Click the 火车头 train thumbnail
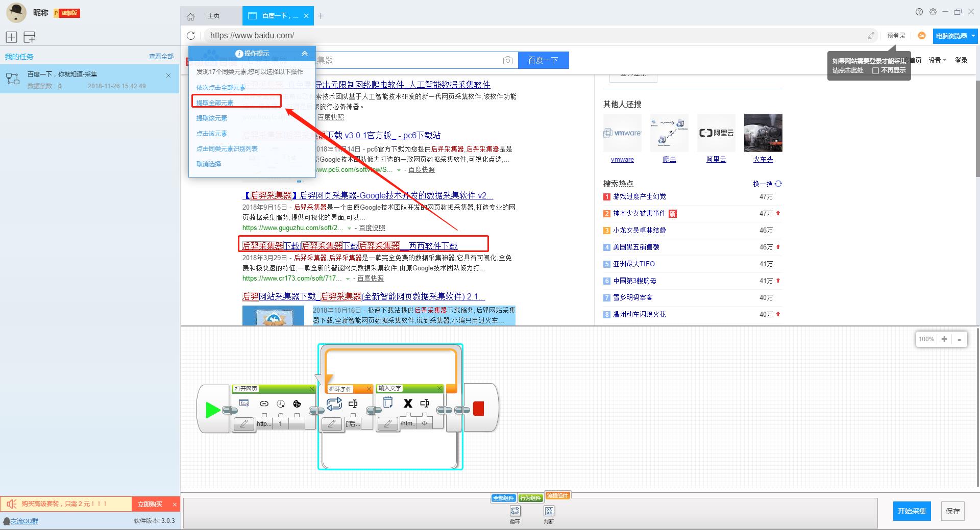This screenshot has width=980, height=530. coord(763,133)
